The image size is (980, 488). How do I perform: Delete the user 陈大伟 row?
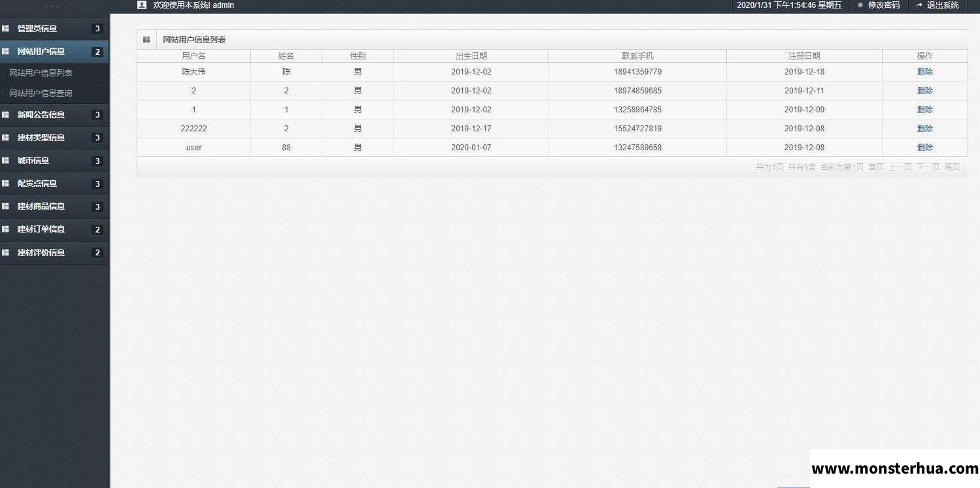925,72
